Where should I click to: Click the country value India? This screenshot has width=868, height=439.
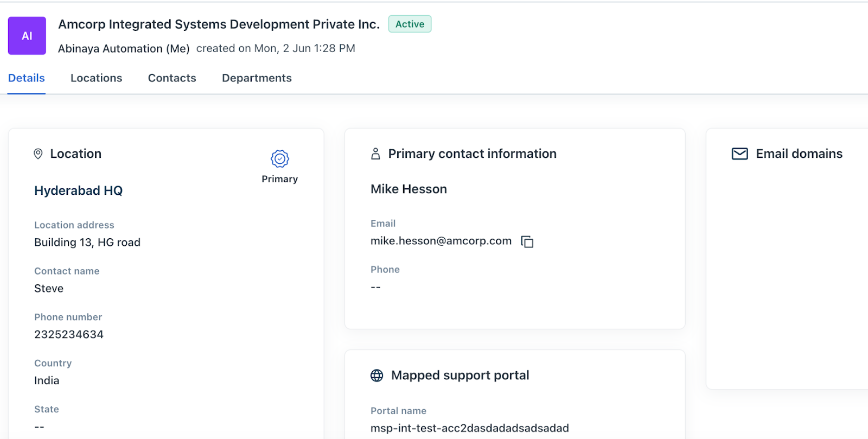(47, 381)
